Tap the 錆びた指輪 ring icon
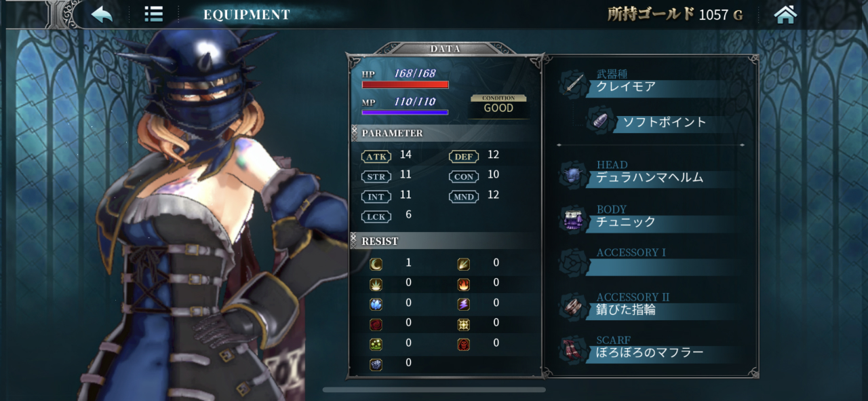 (x=574, y=307)
